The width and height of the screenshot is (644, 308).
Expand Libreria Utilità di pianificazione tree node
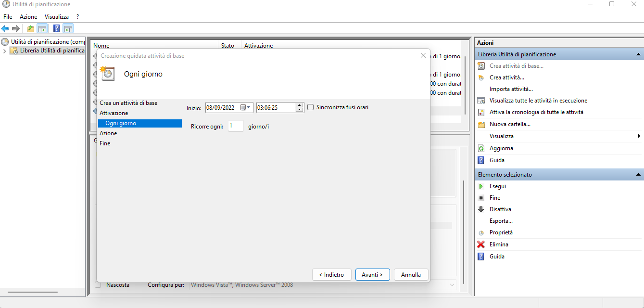click(5, 51)
